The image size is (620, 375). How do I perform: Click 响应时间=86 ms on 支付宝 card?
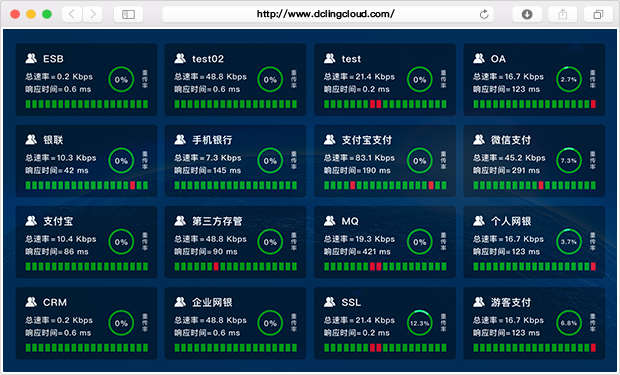[57, 252]
